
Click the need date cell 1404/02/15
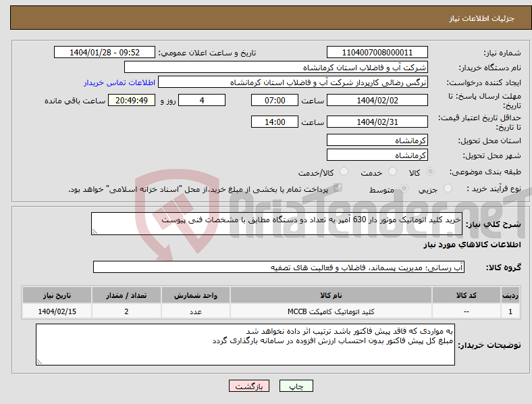57,311
